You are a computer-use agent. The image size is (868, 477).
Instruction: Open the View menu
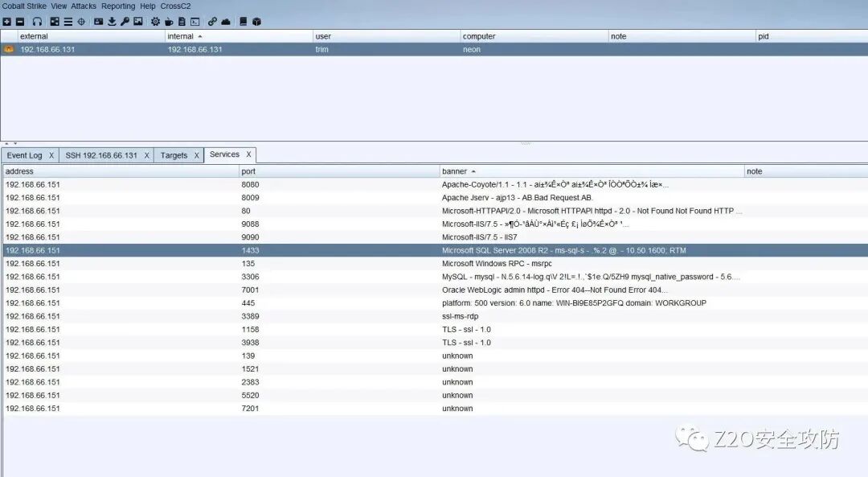59,6
